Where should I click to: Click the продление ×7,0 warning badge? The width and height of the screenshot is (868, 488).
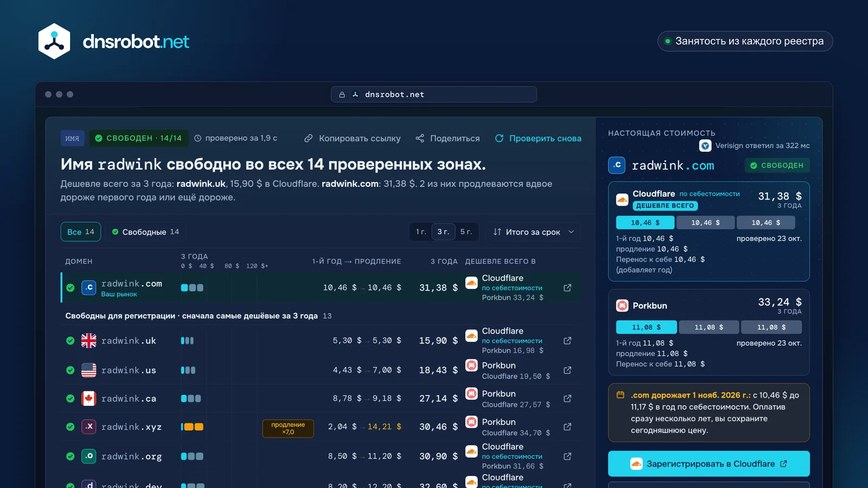(288, 428)
